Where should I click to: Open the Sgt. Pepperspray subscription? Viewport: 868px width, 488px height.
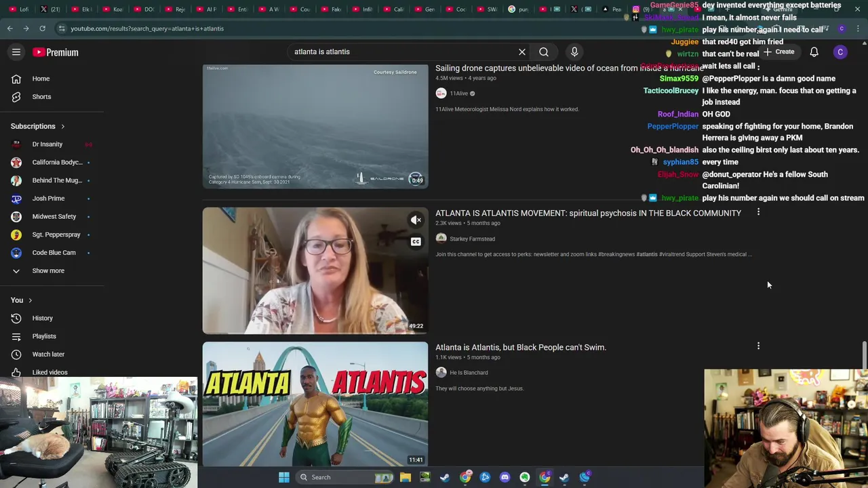click(52, 235)
